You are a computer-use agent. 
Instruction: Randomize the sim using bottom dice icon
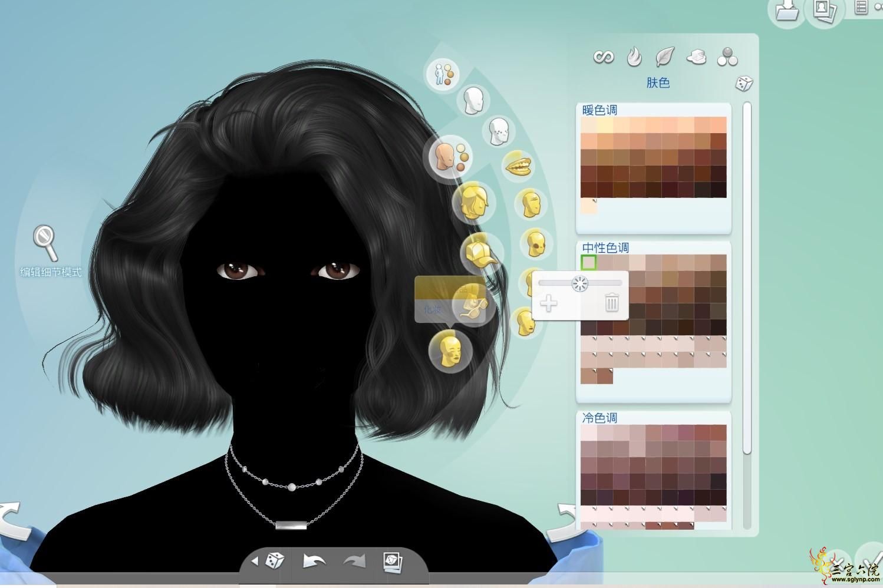pos(275,560)
